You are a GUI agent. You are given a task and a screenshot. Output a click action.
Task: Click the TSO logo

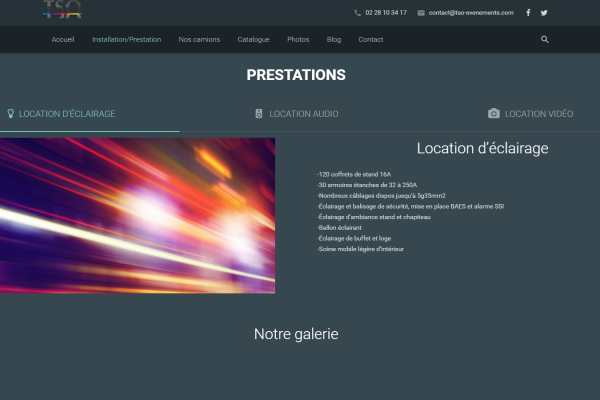(x=62, y=10)
